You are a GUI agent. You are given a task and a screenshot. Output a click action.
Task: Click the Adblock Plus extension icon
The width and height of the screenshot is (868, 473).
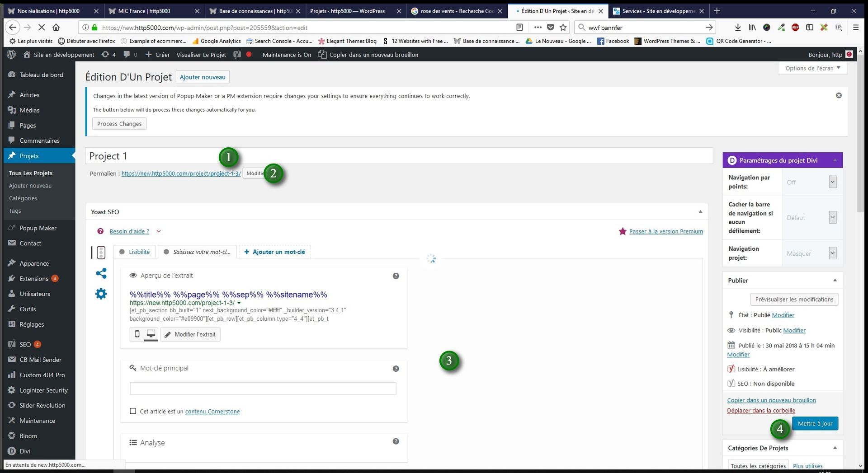click(x=795, y=28)
